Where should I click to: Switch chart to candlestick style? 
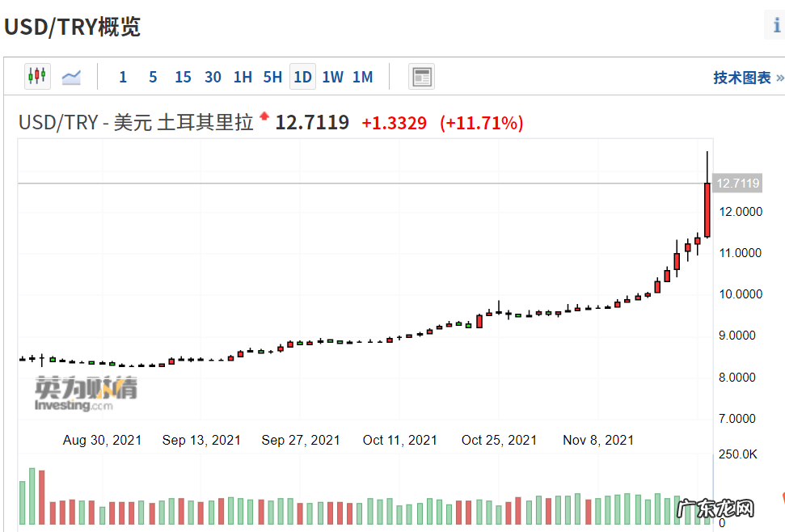click(36, 76)
